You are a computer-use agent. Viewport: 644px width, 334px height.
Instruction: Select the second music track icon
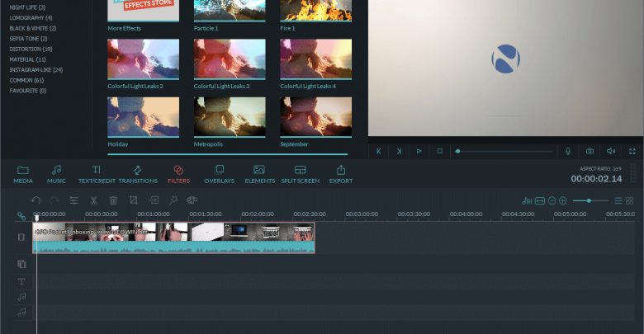21,313
